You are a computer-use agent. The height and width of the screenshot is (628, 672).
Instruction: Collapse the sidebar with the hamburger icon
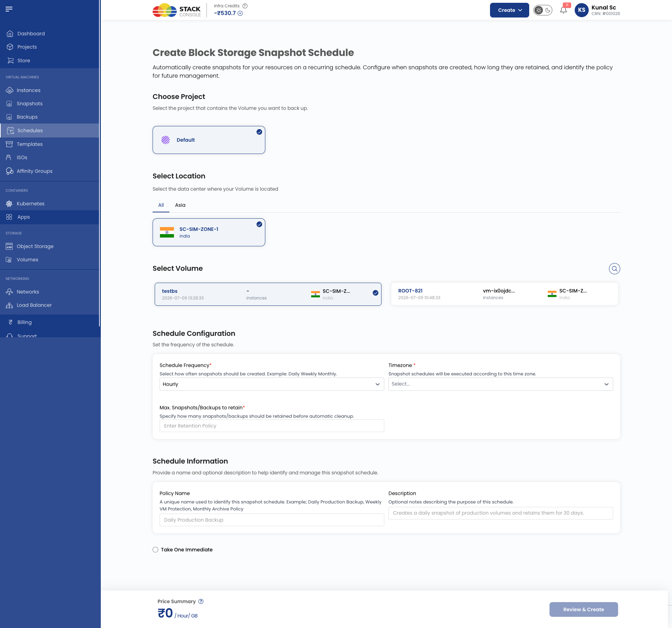click(9, 9)
